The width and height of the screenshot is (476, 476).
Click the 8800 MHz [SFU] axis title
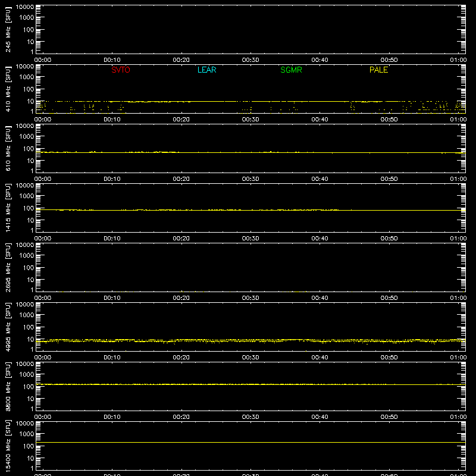coord(8,386)
